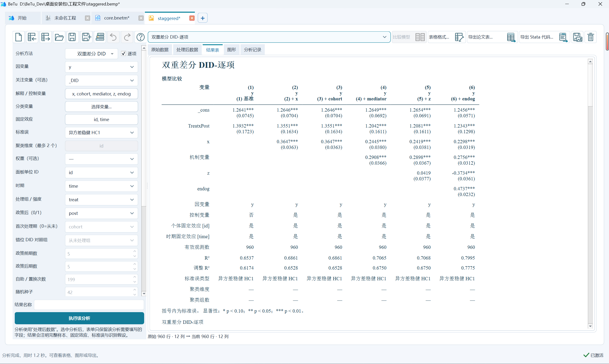Open the 图形 tab
This screenshot has width=609, height=364.
pos(231,50)
